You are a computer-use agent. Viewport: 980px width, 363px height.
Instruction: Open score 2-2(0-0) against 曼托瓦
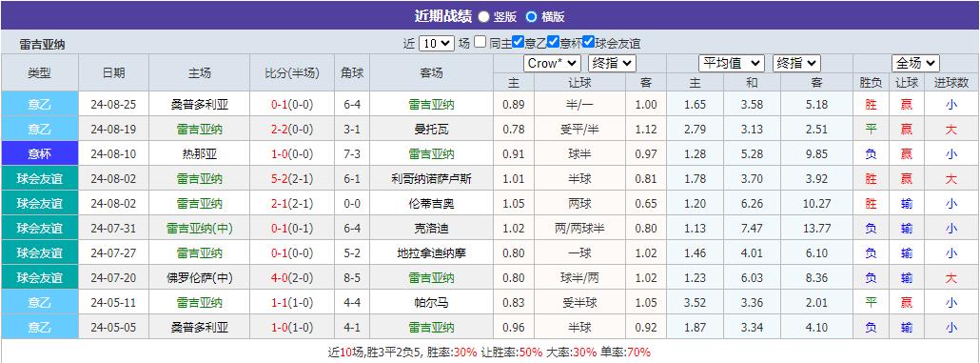pos(292,130)
